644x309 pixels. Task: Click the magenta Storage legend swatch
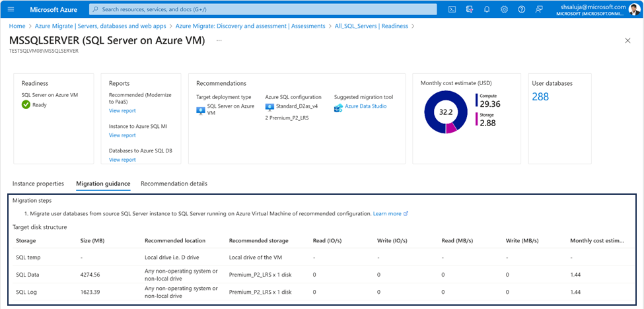[x=477, y=120]
